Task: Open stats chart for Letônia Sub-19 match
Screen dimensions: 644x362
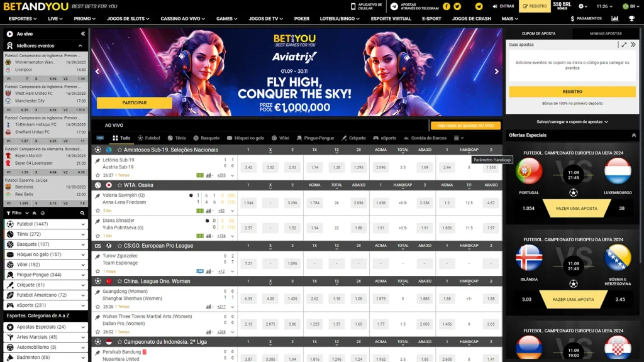Action: [209, 175]
